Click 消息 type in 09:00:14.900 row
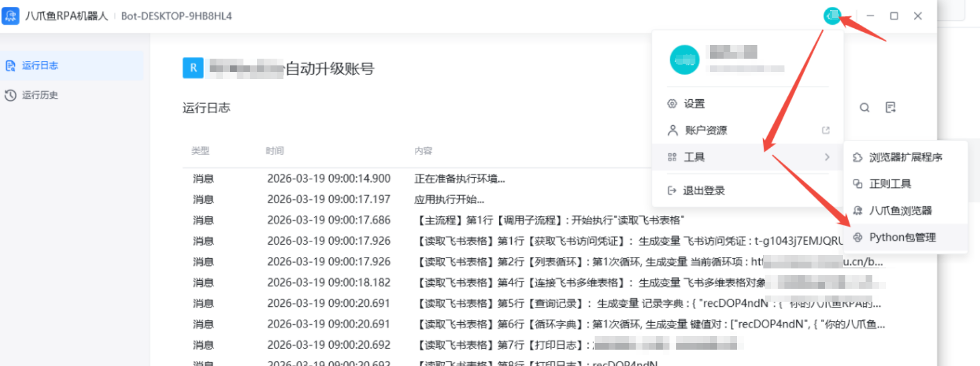980x366 pixels. pos(203,179)
